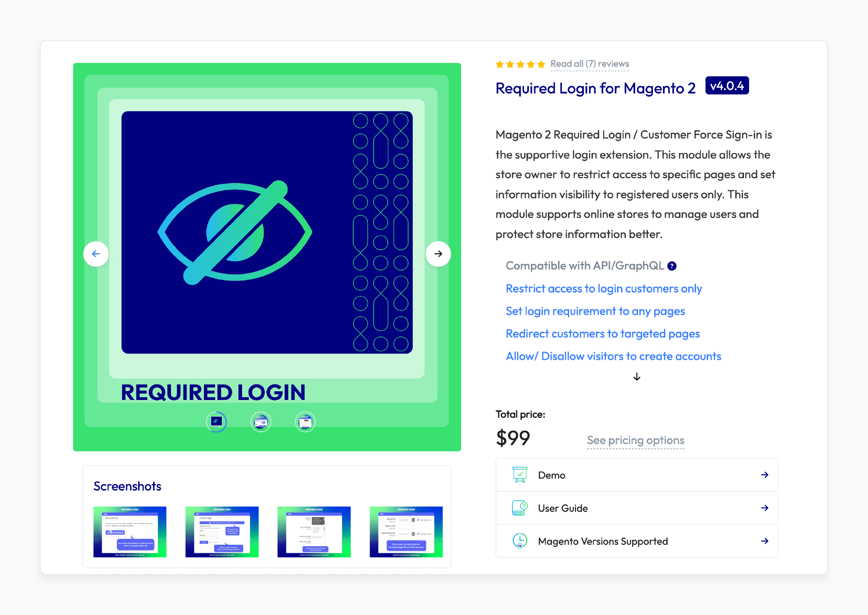Open See pricing options

click(x=635, y=440)
